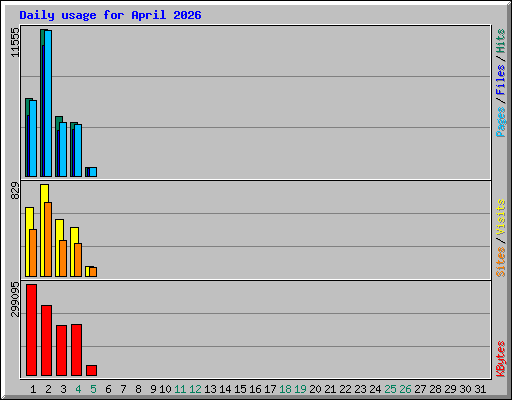
Task: Click the day 1 label on x-axis
Action: pyautogui.click(x=33, y=389)
